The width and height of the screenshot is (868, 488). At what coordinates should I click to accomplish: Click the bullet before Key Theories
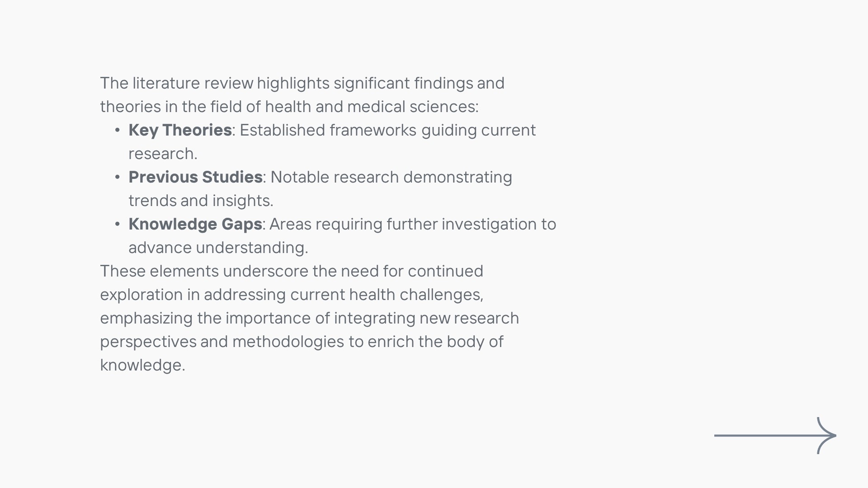[x=118, y=131]
